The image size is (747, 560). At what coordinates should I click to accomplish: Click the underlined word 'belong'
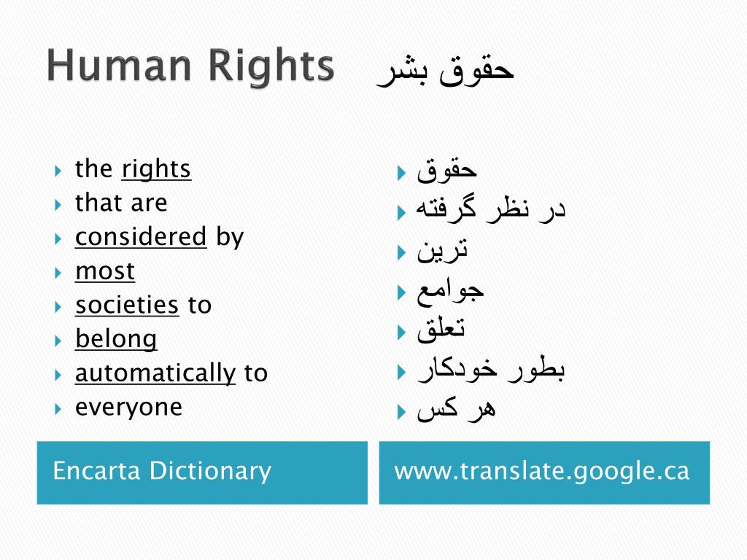(116, 339)
